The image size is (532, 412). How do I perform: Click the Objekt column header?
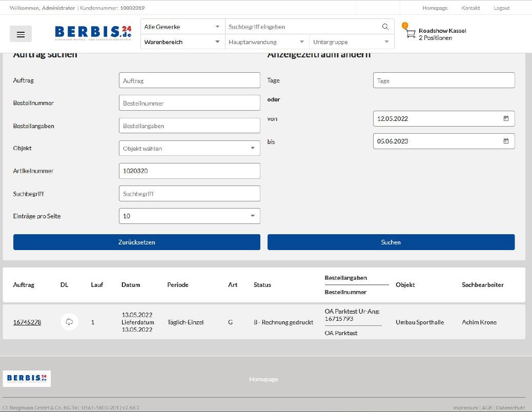pos(405,285)
